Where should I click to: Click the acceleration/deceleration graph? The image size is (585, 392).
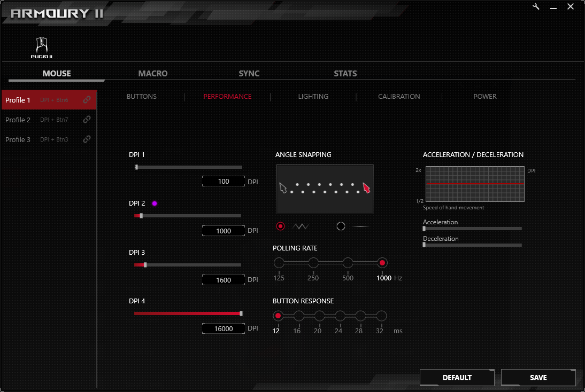coord(475,184)
